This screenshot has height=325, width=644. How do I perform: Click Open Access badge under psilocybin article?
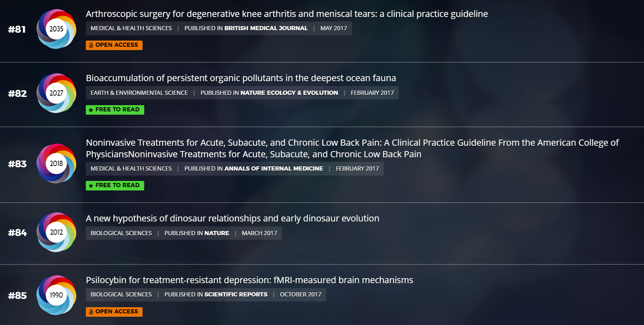(114, 312)
